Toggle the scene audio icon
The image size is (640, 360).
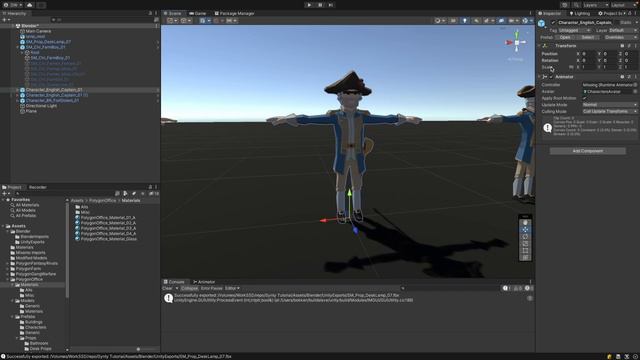[476, 20]
